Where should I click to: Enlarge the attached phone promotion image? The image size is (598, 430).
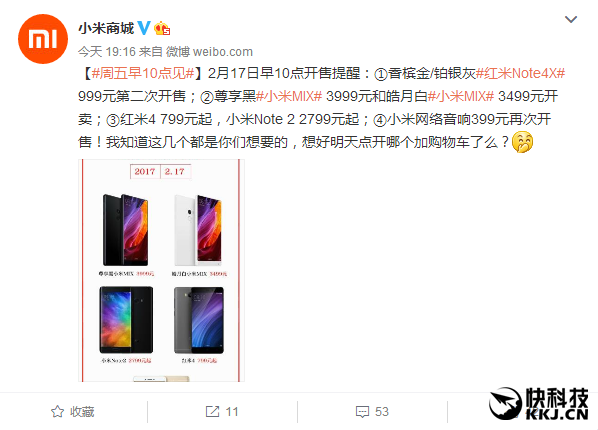(161, 270)
